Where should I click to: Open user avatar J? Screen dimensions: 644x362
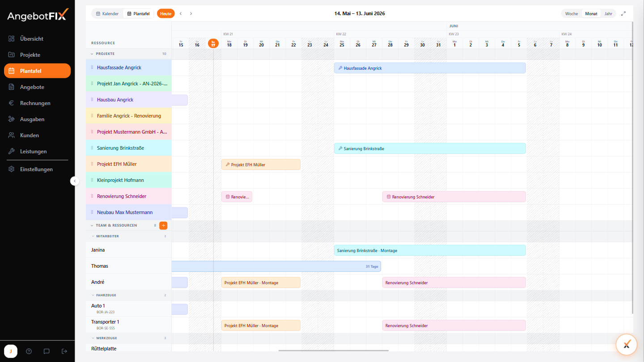click(11, 351)
